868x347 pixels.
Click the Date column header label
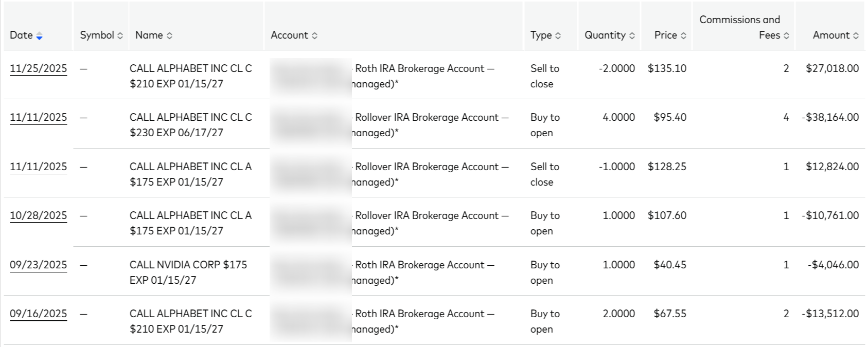coord(21,35)
